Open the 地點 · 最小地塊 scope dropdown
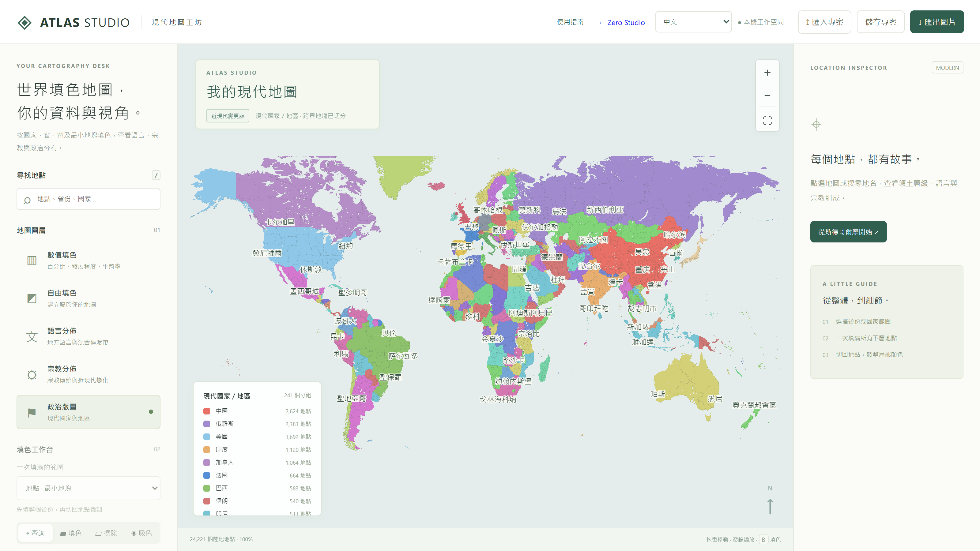This screenshot has width=980, height=551. tap(88, 488)
